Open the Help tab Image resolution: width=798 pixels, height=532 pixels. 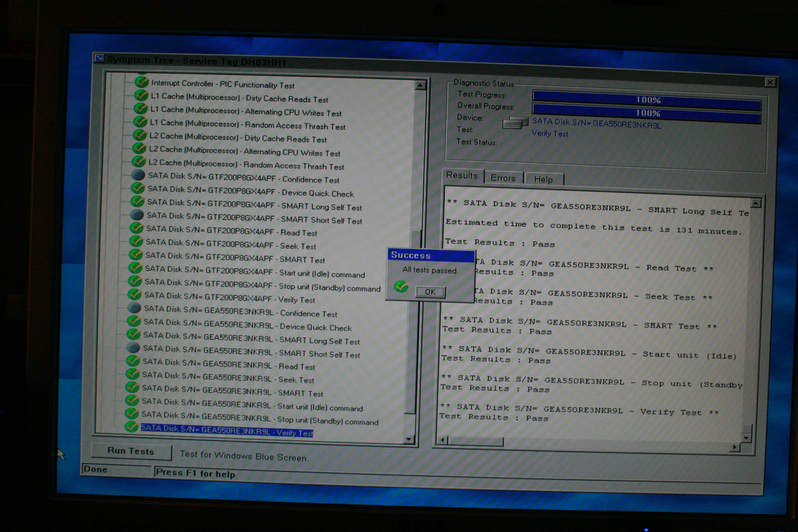pyautogui.click(x=544, y=179)
